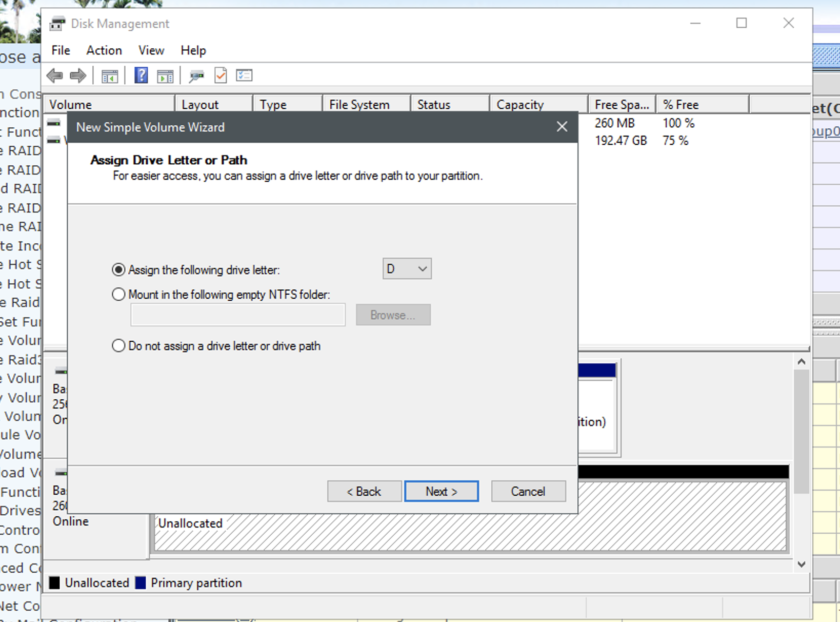The image size is (840, 622).
Task: Close the New Simple Volume Wizard dialog
Action: pos(562,127)
